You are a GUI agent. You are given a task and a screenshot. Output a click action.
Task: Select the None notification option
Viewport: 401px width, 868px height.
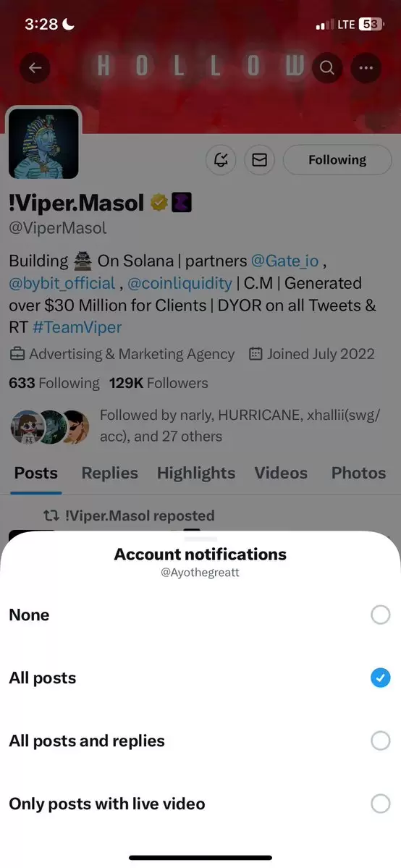200,615
